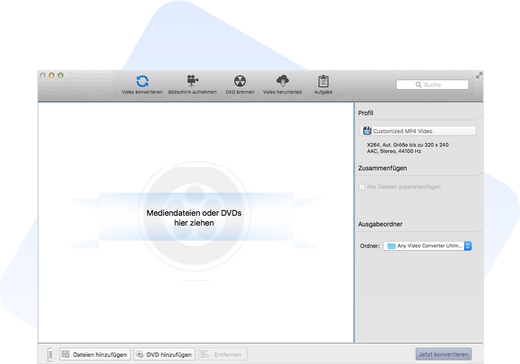
Task: Click the Entfernen button
Action: coord(223,354)
